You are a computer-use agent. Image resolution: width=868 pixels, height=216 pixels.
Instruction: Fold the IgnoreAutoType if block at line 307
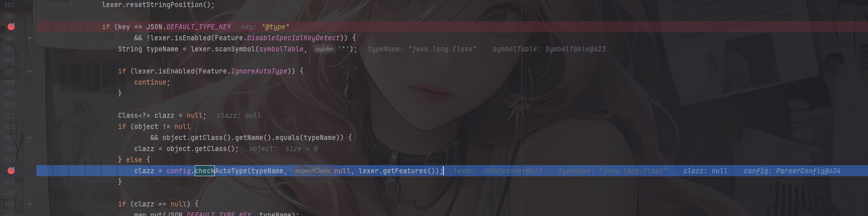tap(29, 71)
